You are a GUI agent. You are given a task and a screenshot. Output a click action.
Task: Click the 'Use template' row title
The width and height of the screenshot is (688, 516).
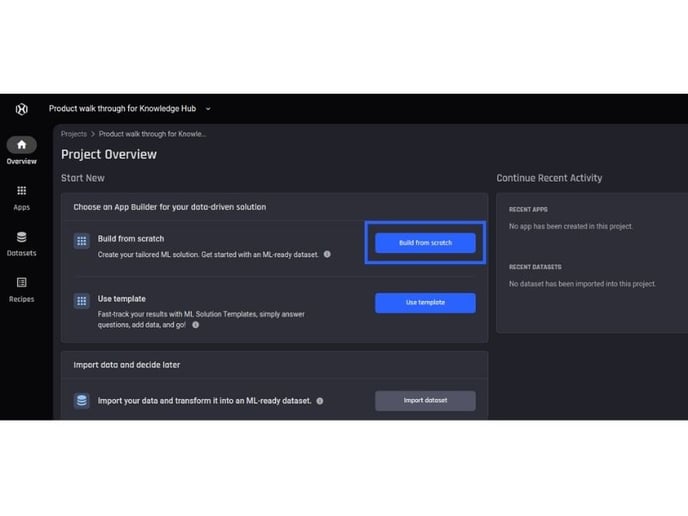[x=122, y=299]
